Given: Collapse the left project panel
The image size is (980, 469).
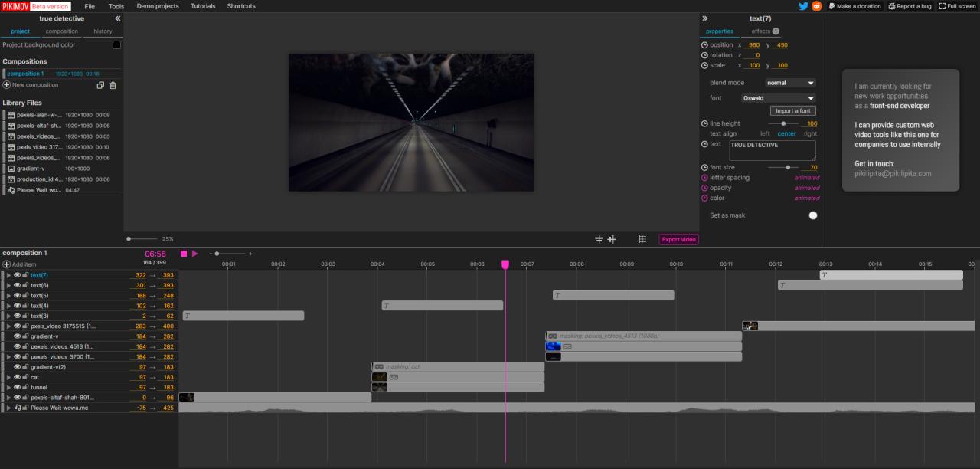Looking at the screenshot, I should (117, 18).
